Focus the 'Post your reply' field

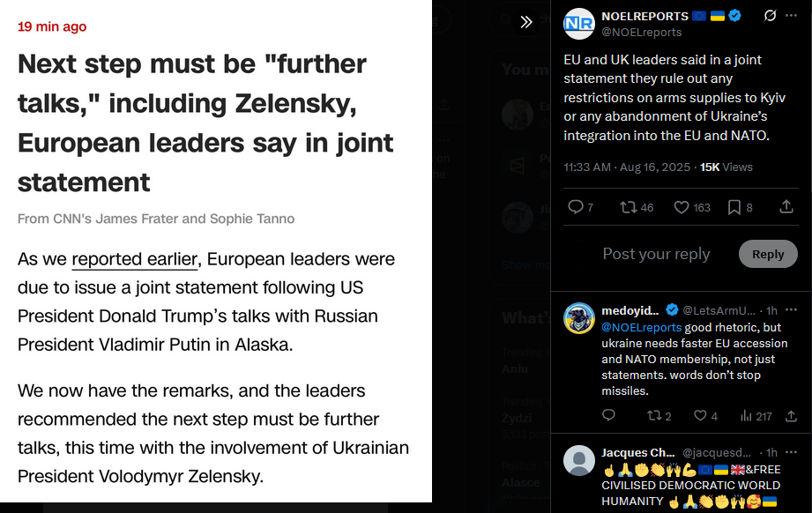pyautogui.click(x=656, y=254)
